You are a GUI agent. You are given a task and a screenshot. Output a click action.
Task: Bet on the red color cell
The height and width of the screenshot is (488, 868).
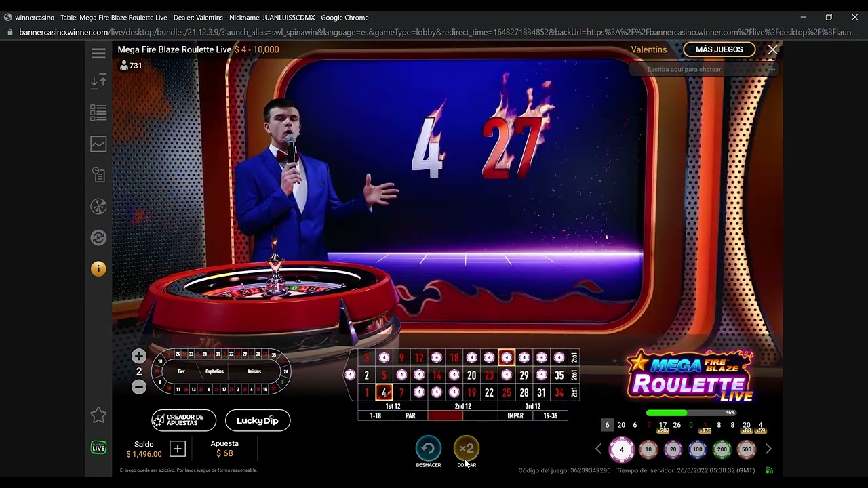pos(446,415)
